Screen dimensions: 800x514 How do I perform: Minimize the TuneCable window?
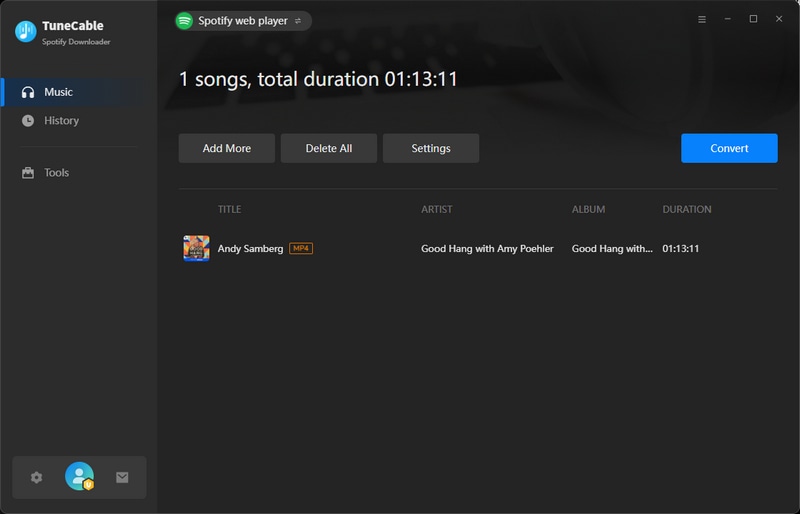(728, 19)
